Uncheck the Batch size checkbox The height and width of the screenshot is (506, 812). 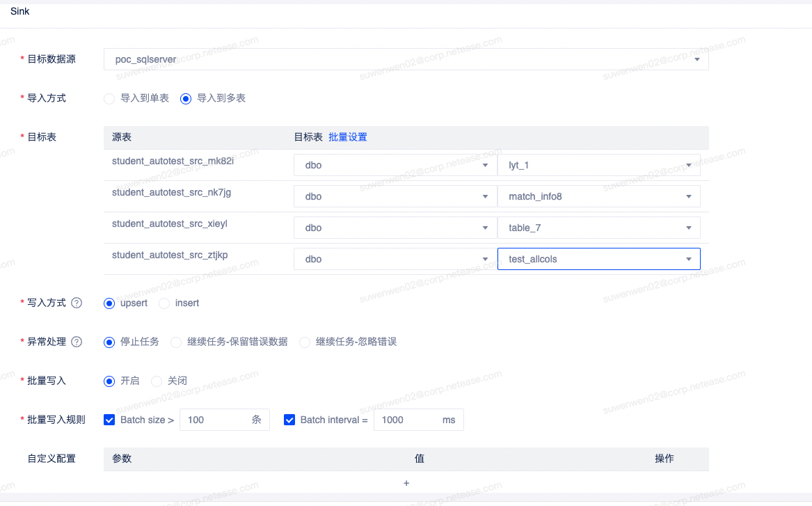pyautogui.click(x=109, y=420)
